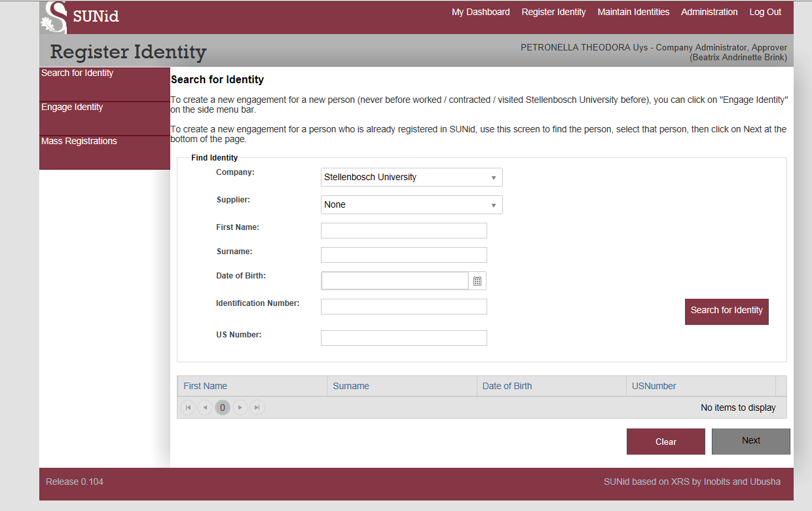The height and width of the screenshot is (511, 812).
Task: Select Engage Identity in side menu
Action: pyautogui.click(x=105, y=119)
